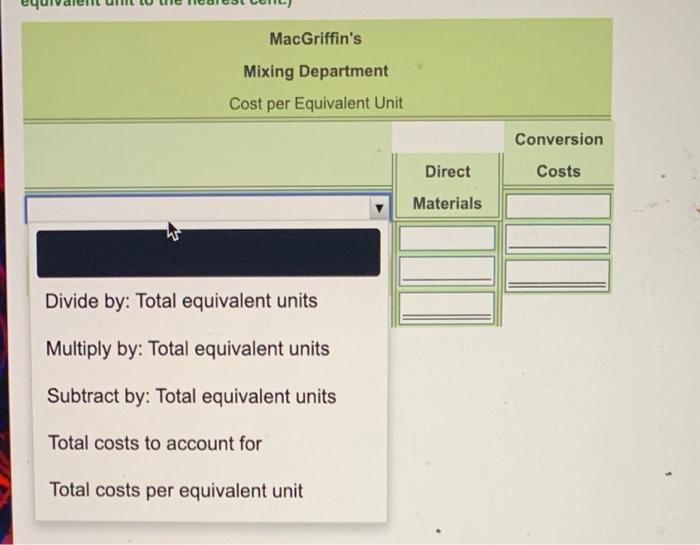700x545 pixels.
Task: Click the single-underlined Direct Materials input box
Action: click(x=447, y=271)
